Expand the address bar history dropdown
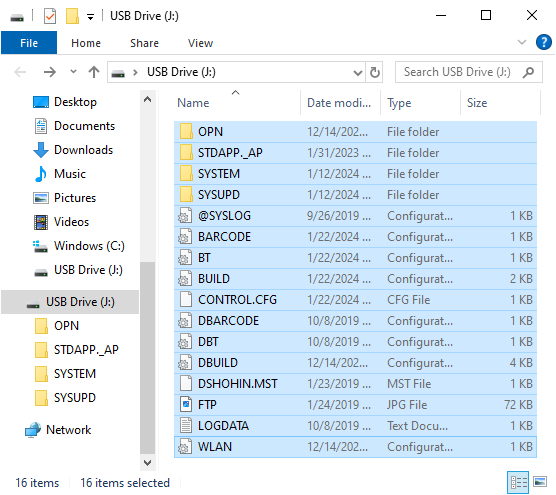This screenshot has width=556, height=495. pos(358,73)
